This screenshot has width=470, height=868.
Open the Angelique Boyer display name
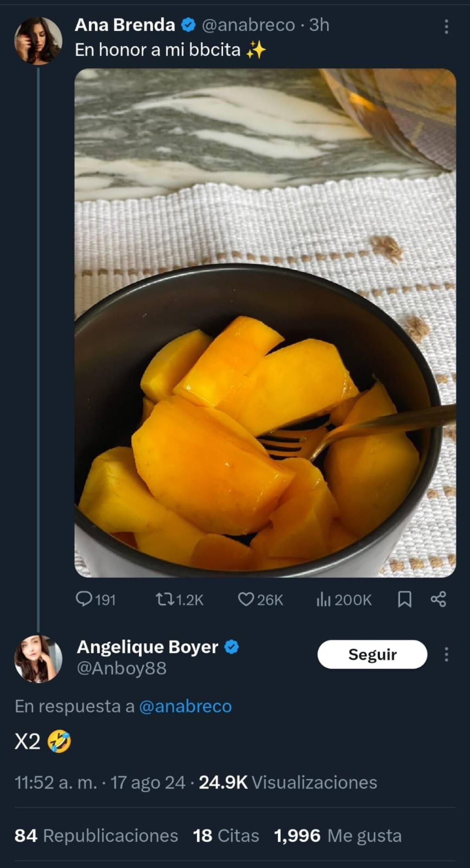click(147, 647)
